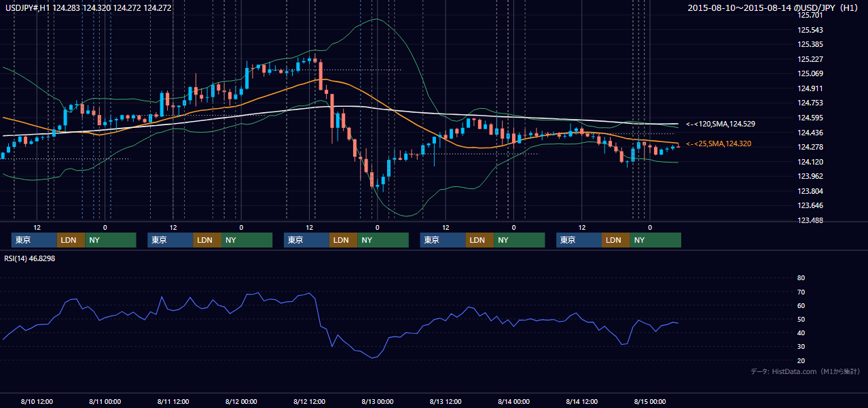
Task: Click price level 125.227 on the axis
Action: point(810,59)
